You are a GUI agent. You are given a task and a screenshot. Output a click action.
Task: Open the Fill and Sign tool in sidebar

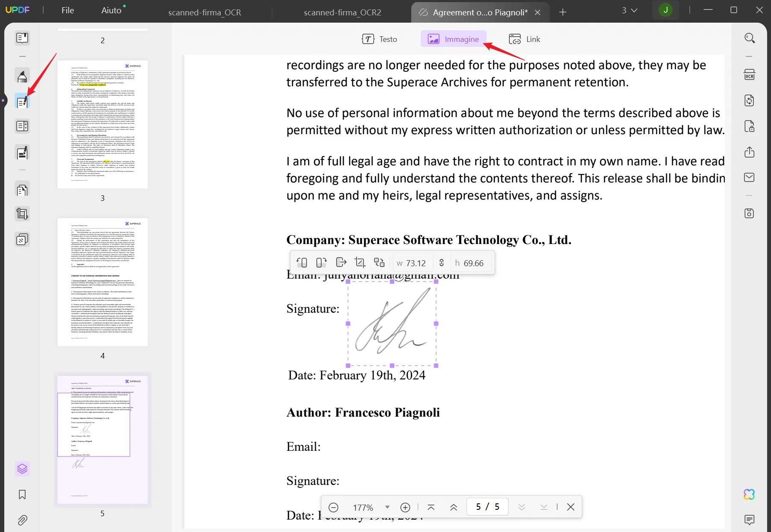22,153
